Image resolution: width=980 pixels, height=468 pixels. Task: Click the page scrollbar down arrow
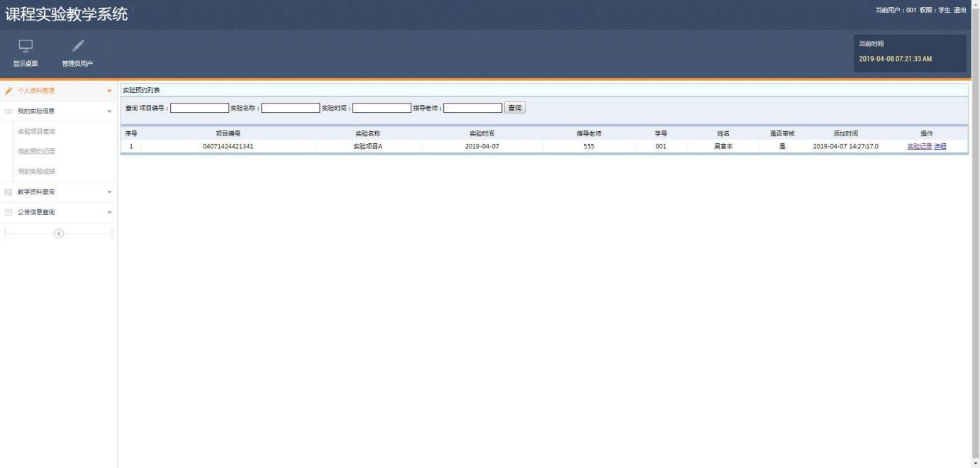[x=976, y=464]
